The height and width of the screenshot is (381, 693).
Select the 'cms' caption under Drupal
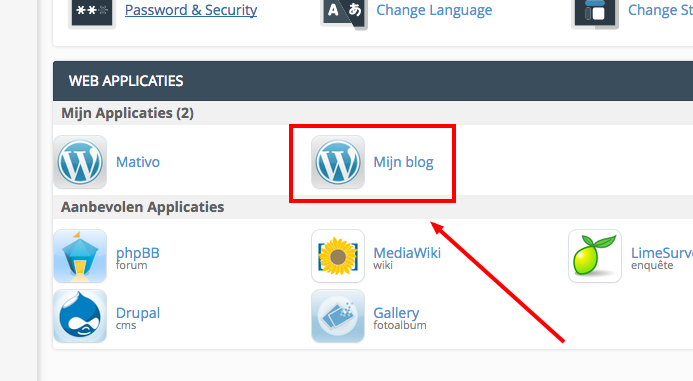[126, 326]
